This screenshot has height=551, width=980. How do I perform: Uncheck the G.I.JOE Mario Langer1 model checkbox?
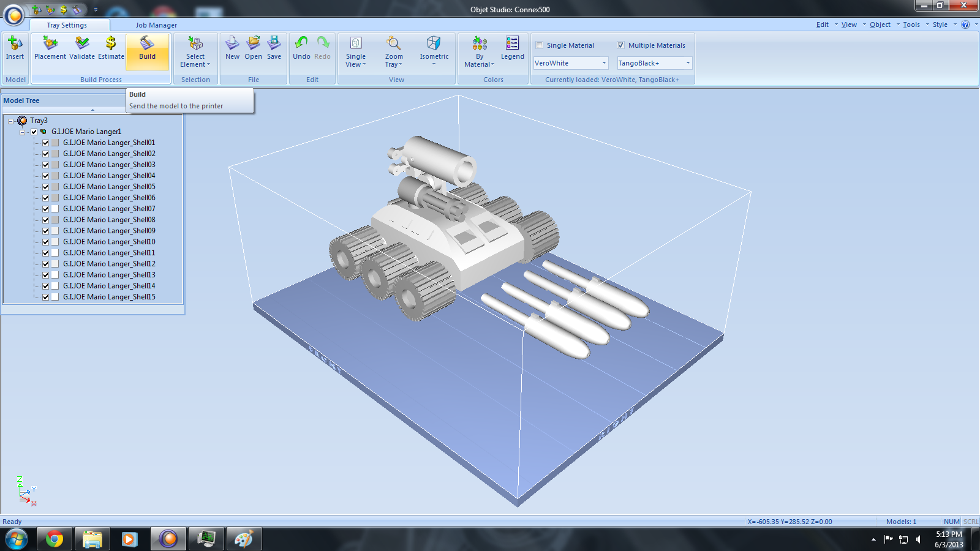click(34, 132)
